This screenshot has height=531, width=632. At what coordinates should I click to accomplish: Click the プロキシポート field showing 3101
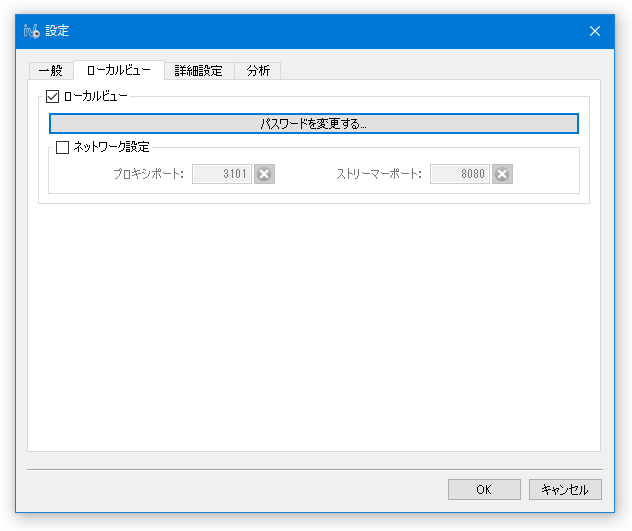[x=222, y=174]
